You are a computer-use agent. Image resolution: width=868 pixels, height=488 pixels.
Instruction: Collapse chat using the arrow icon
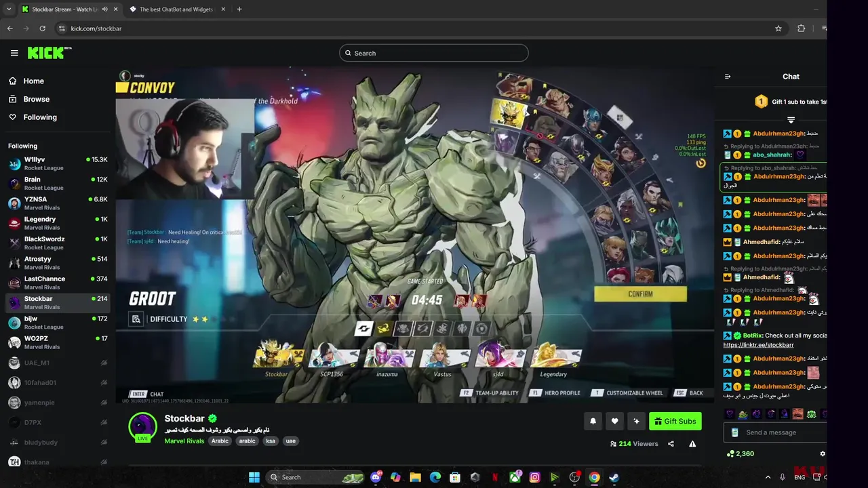coord(728,77)
